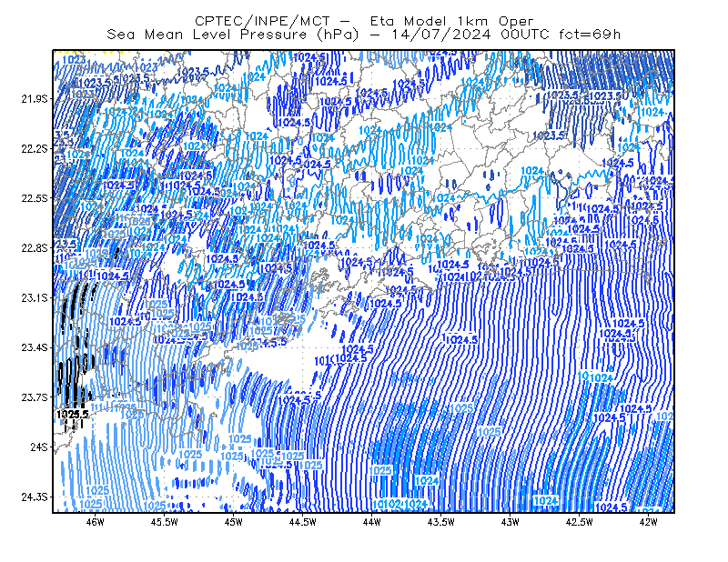Click longitude label 46W

[x=96, y=522]
